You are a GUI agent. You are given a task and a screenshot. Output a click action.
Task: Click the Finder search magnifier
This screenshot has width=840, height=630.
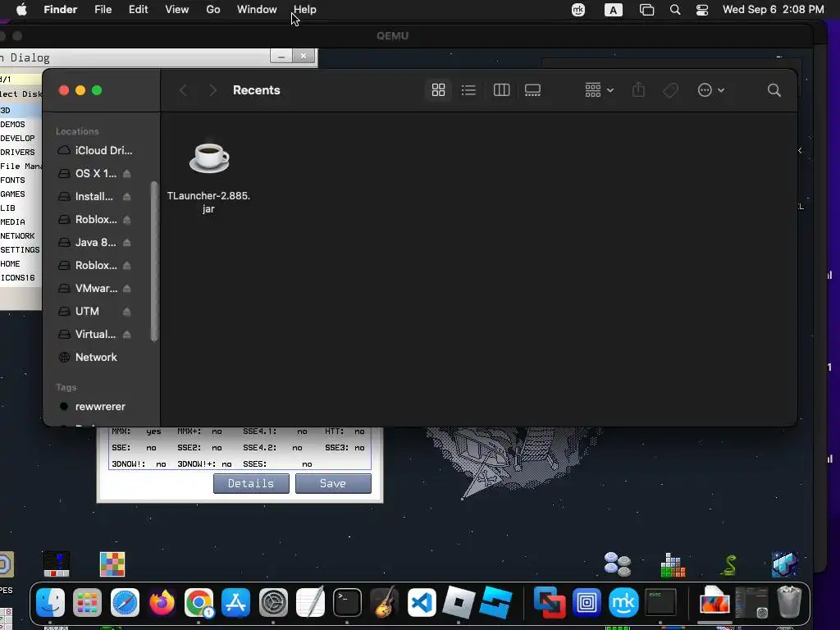click(x=774, y=90)
